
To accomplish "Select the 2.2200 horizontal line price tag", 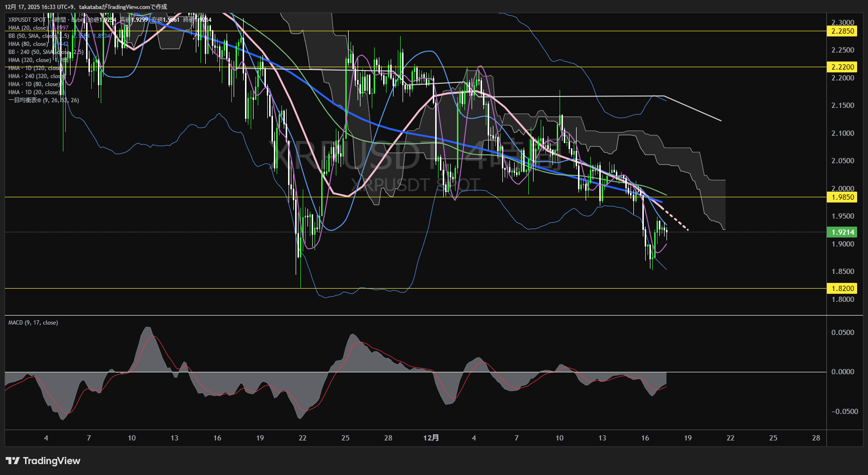I will pyautogui.click(x=842, y=67).
